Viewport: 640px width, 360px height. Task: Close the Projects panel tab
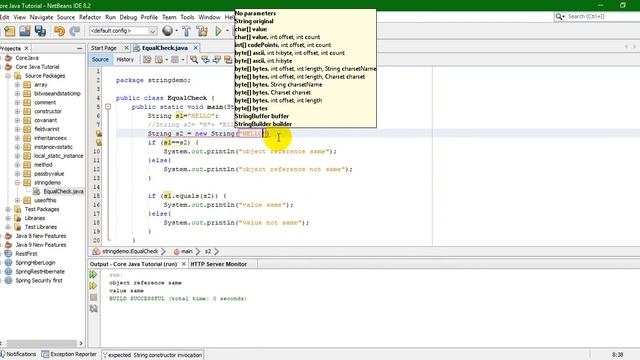click(x=27, y=48)
